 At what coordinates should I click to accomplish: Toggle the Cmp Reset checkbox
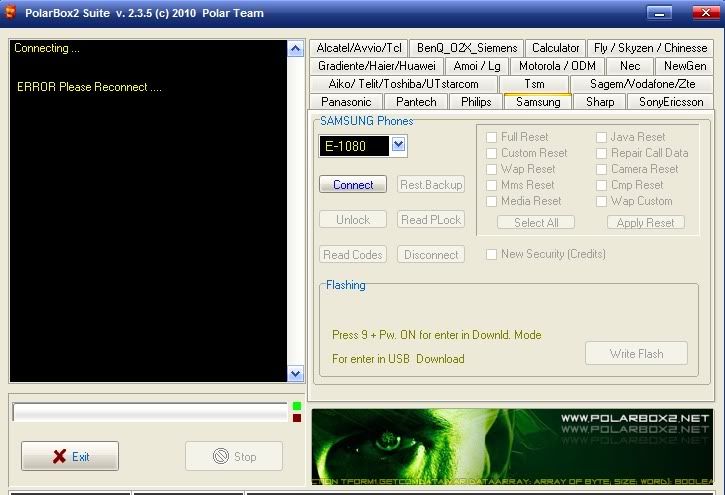[601, 185]
